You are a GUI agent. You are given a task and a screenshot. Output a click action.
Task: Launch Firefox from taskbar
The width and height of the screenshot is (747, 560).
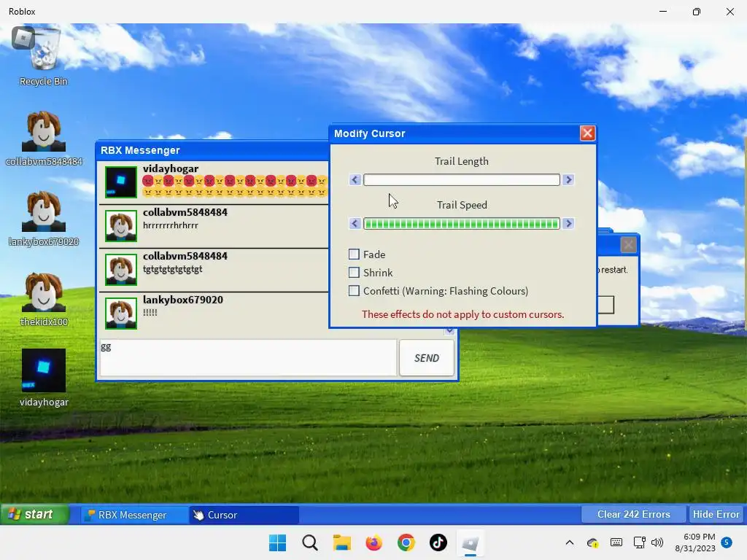(374, 542)
